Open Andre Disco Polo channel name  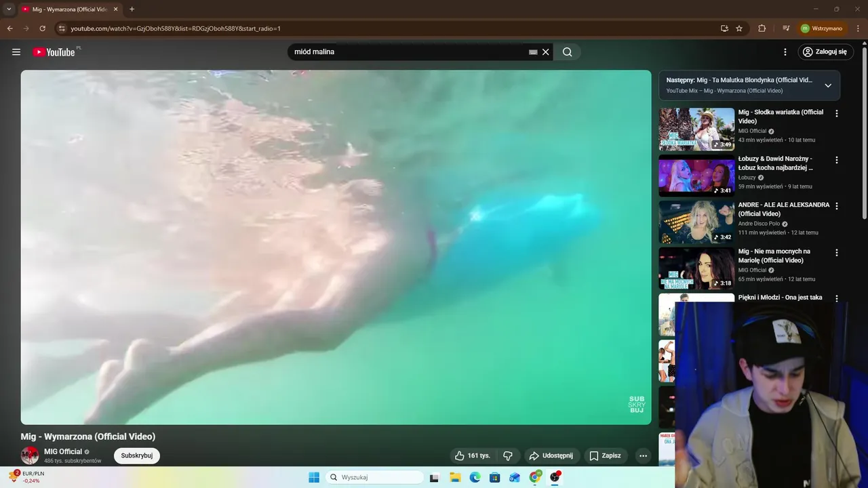pyautogui.click(x=759, y=224)
